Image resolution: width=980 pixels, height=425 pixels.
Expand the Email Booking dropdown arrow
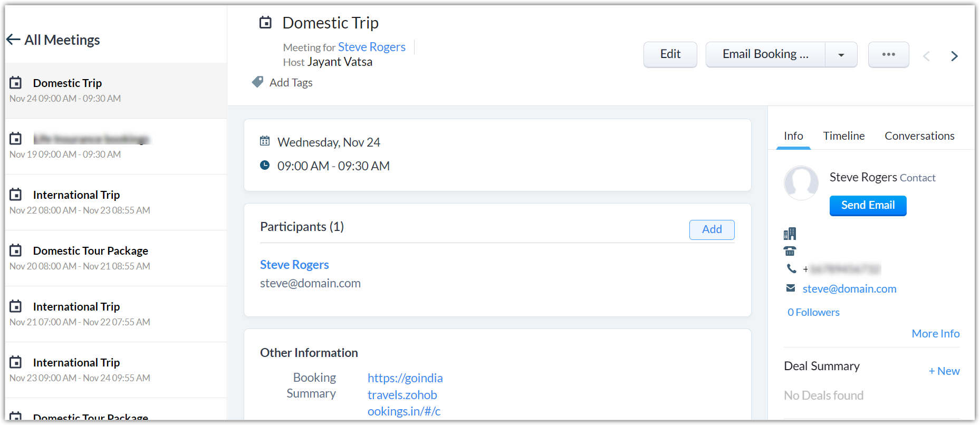841,55
